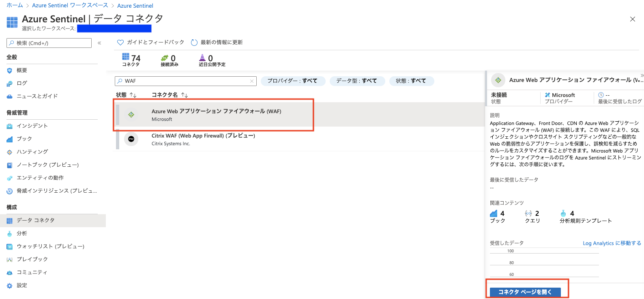Screen dimensions: 644x299
Task: Select the Citrix WAF (Web App Firewall) row title
Action: 203,136
